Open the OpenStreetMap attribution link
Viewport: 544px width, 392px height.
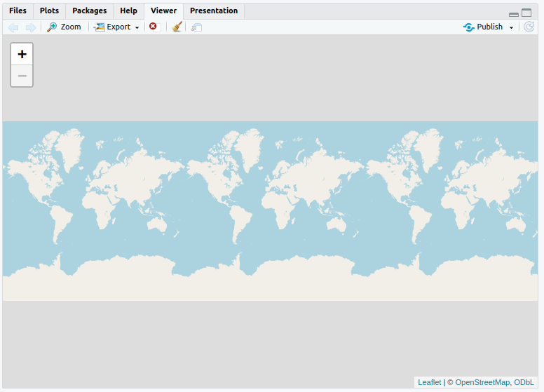click(x=482, y=382)
